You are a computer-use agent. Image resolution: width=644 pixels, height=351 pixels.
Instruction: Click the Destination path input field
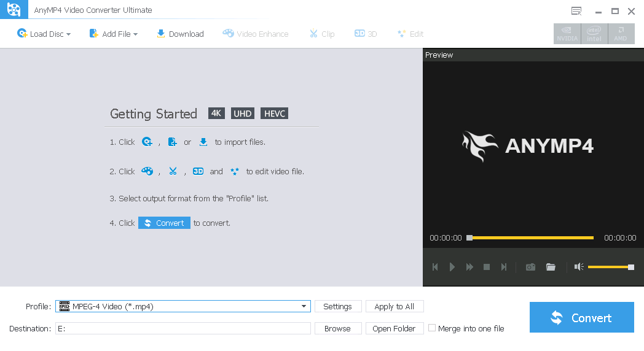[x=183, y=328]
